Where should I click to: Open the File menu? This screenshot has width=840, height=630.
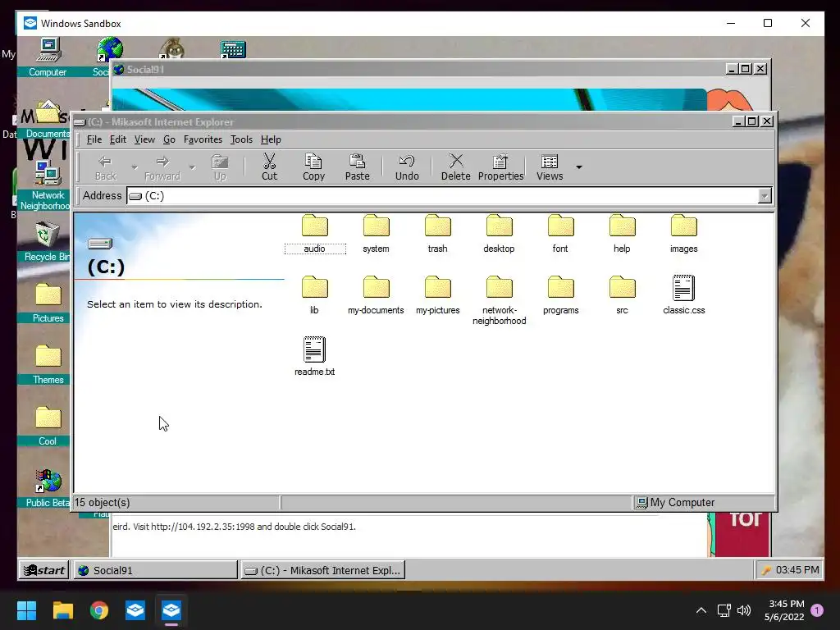pos(94,139)
